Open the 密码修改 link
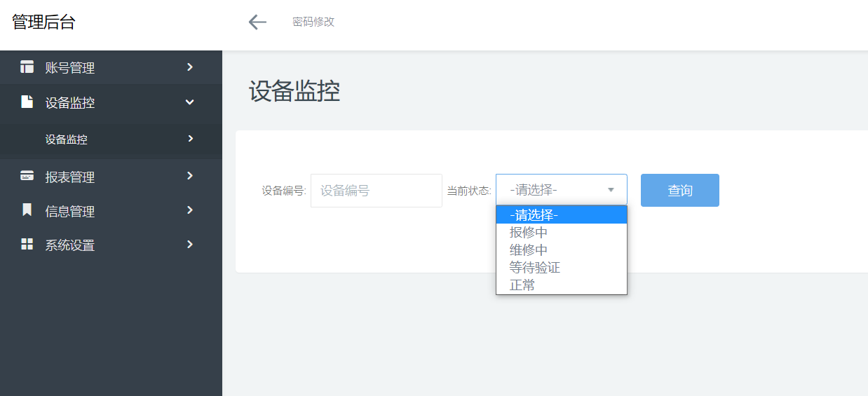The height and width of the screenshot is (396, 868). click(x=313, y=22)
